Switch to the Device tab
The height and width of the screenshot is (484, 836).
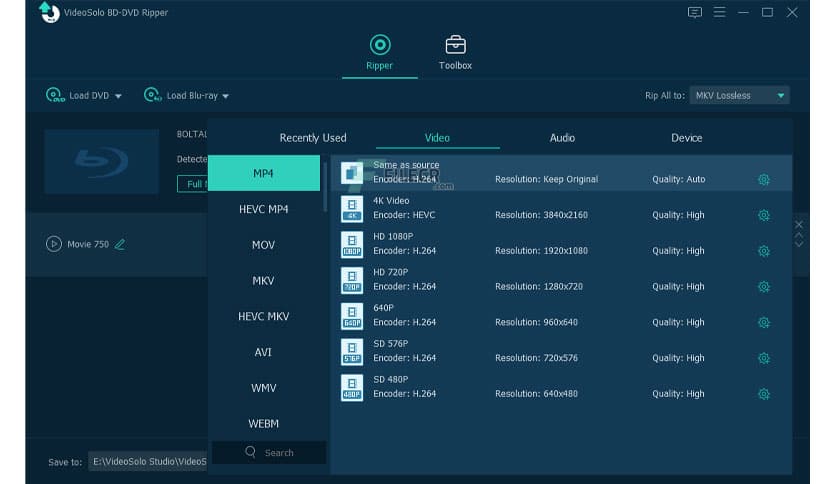pyautogui.click(x=686, y=138)
